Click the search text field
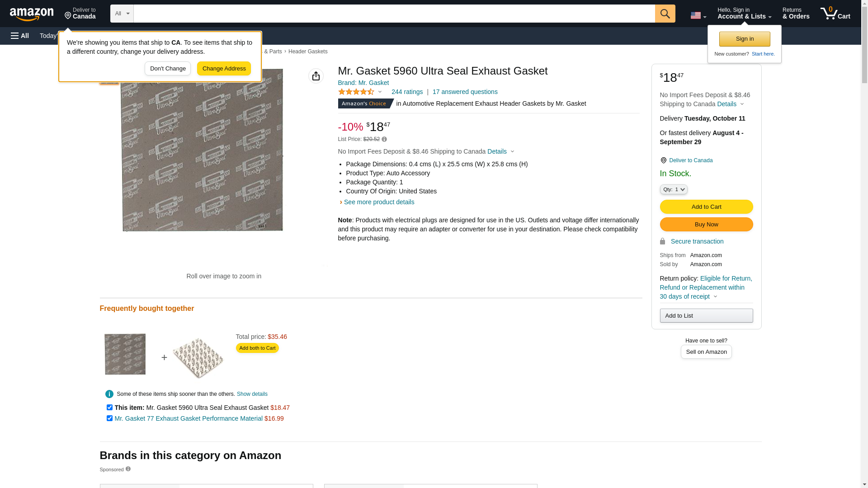The height and width of the screenshot is (488, 868). pos(394,14)
